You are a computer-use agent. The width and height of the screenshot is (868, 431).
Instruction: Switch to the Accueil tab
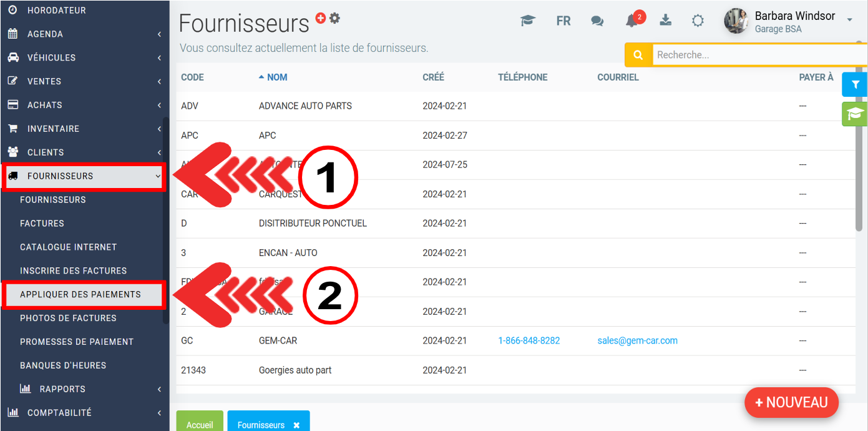point(200,424)
